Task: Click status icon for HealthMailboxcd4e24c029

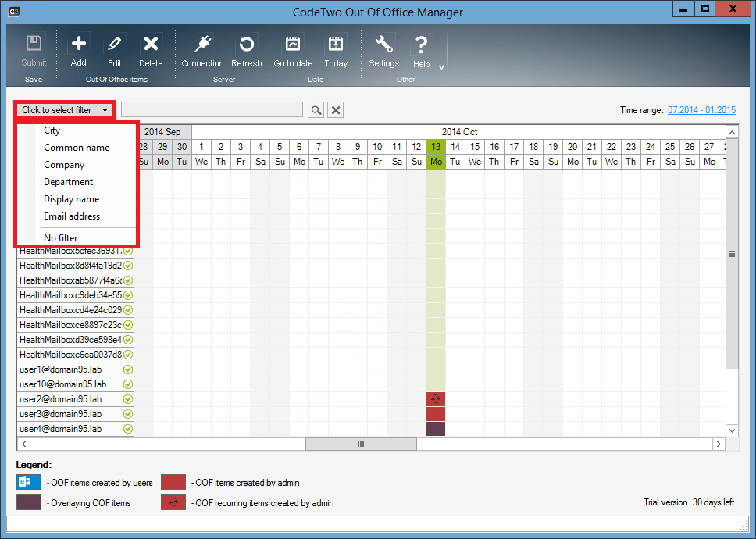Action: 128,310
